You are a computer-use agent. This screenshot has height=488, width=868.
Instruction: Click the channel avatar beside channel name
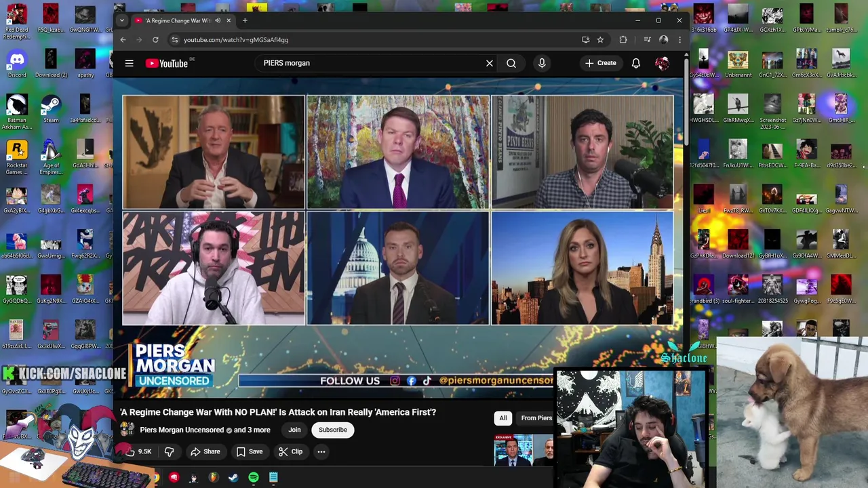[x=127, y=430]
